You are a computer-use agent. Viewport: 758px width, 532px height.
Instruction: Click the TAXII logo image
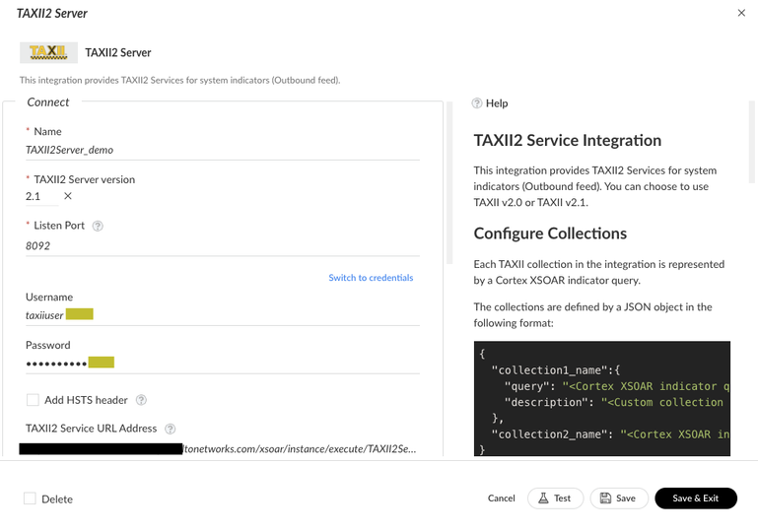pos(48,52)
